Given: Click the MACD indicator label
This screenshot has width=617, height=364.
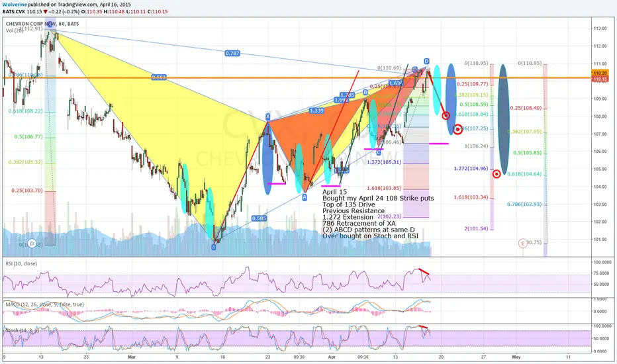Looking at the screenshot, I should point(44,304).
